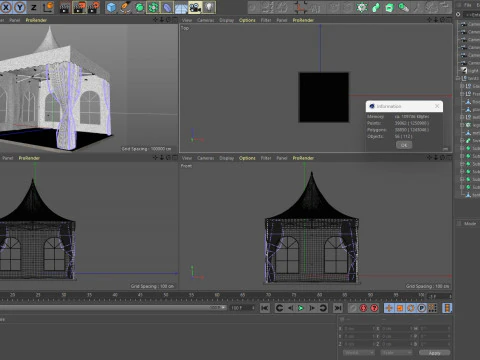Open Cameras menu in Top viewport

point(206,20)
